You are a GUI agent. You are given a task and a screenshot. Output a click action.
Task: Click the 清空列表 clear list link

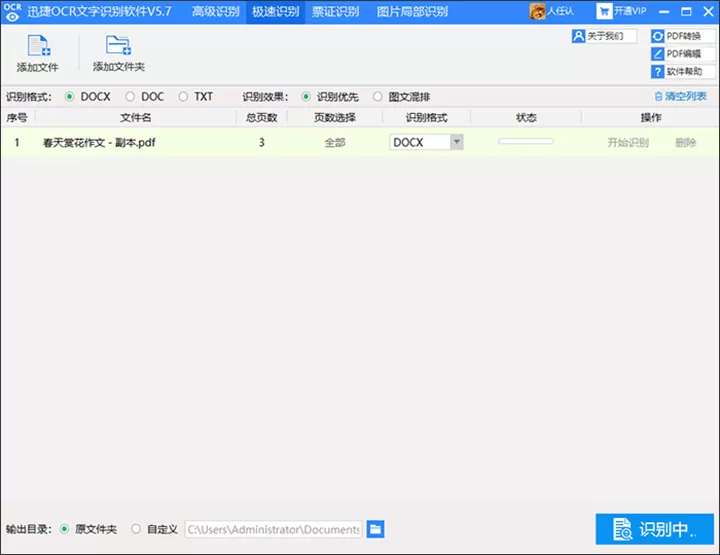pyautogui.click(x=681, y=96)
